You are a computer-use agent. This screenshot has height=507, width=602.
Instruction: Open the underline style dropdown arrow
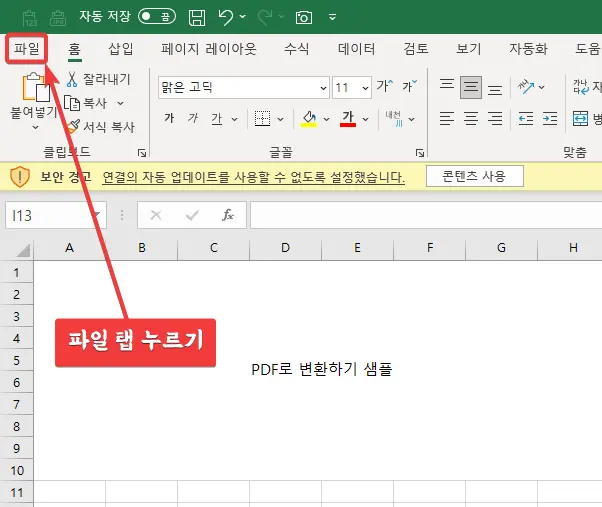tap(235, 119)
